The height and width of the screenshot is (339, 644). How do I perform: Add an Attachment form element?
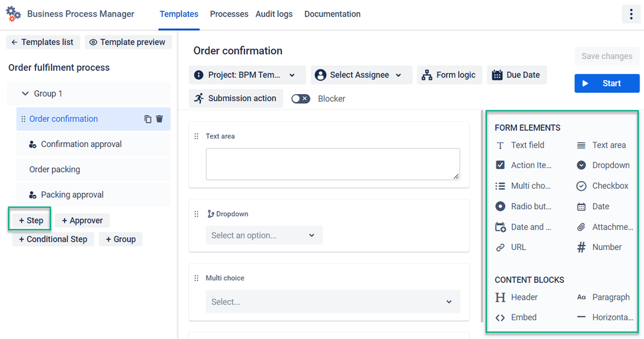[605, 227]
